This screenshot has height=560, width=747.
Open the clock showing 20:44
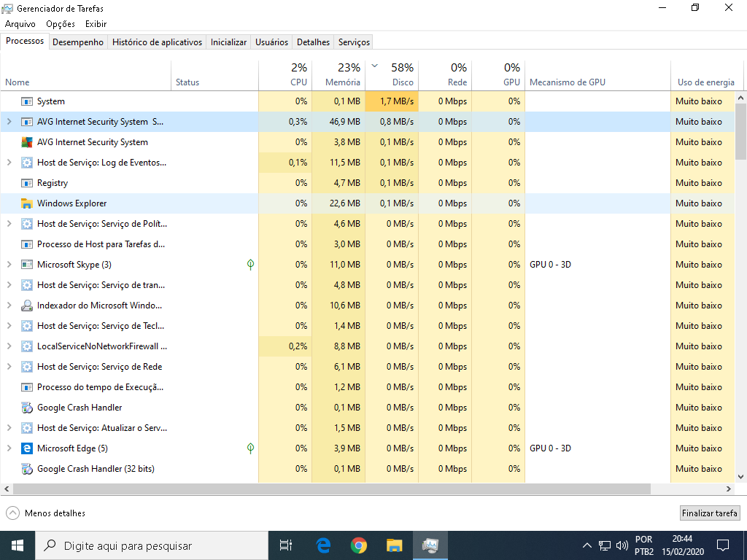[682, 545]
